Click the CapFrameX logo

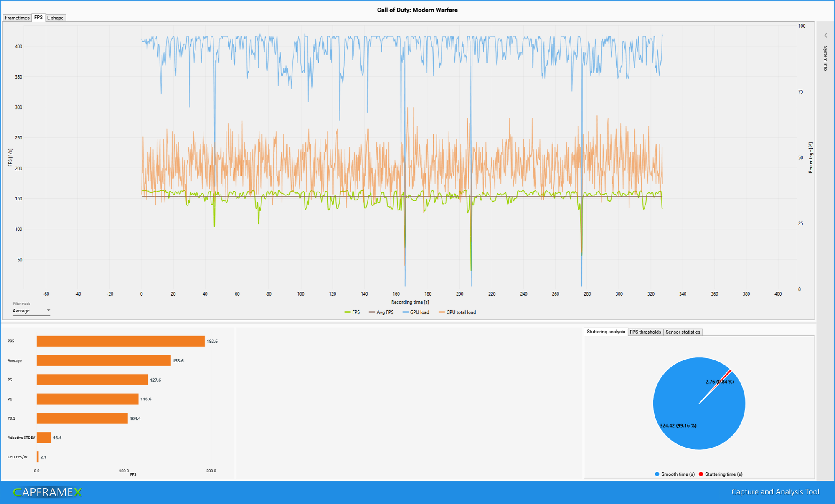[x=47, y=492]
